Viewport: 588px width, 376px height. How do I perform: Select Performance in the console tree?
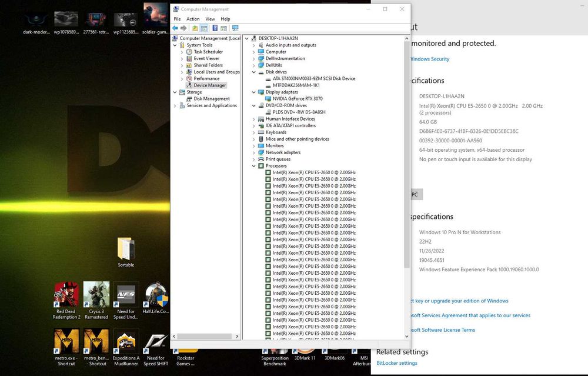click(206, 79)
